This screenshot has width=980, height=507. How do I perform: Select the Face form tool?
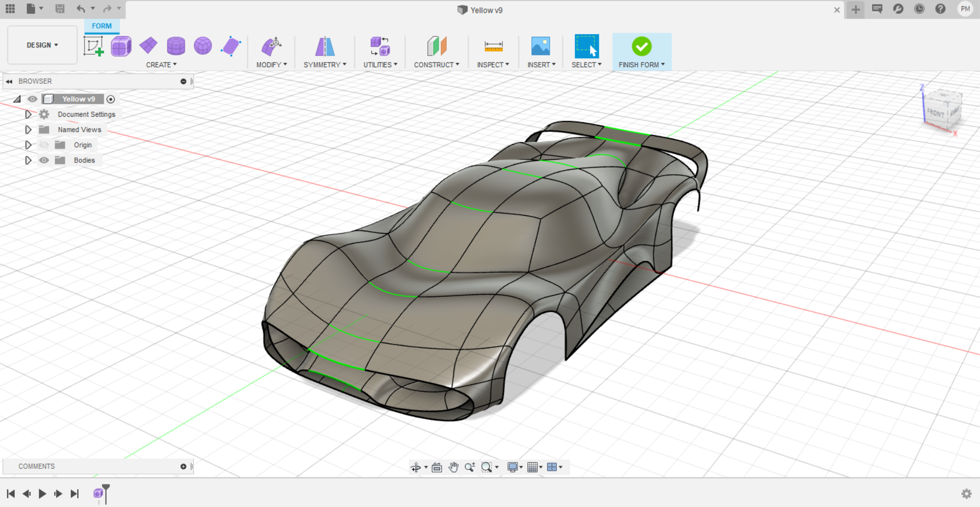tap(231, 46)
